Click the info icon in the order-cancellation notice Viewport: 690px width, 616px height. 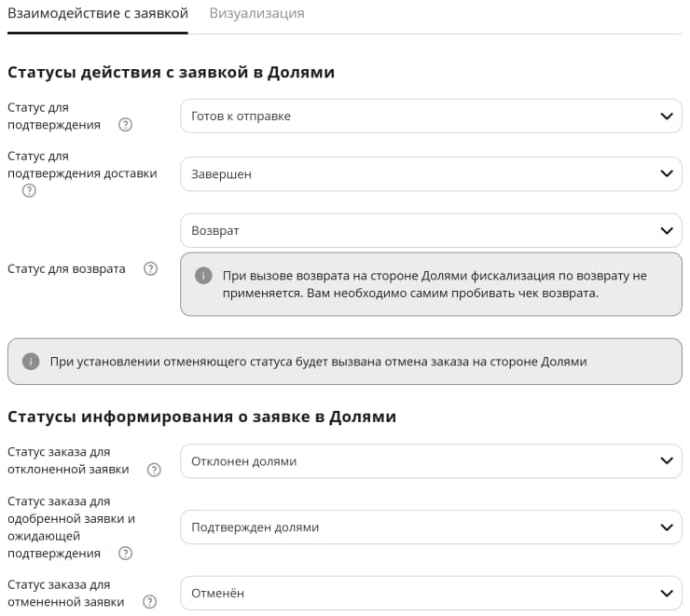(31, 362)
